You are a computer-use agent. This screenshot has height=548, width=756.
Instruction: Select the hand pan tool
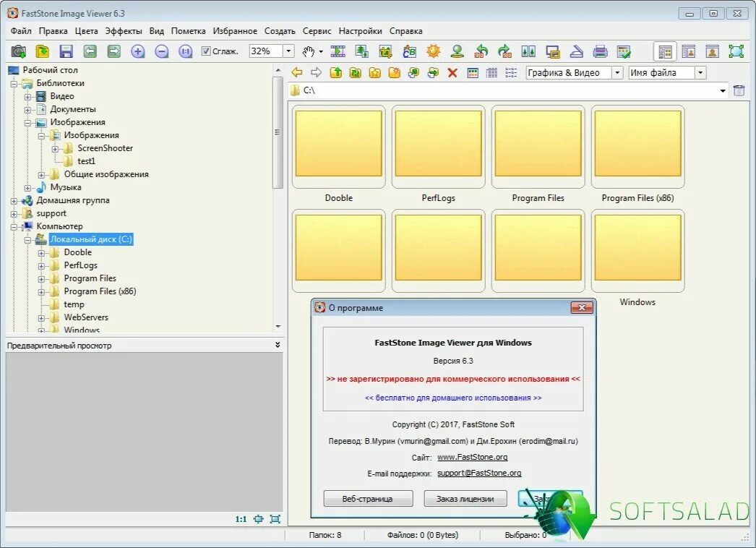309,51
